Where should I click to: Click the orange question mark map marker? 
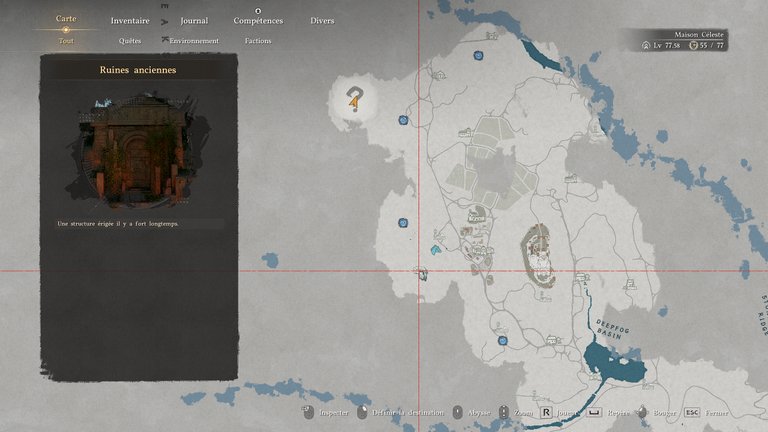pyautogui.click(x=354, y=100)
